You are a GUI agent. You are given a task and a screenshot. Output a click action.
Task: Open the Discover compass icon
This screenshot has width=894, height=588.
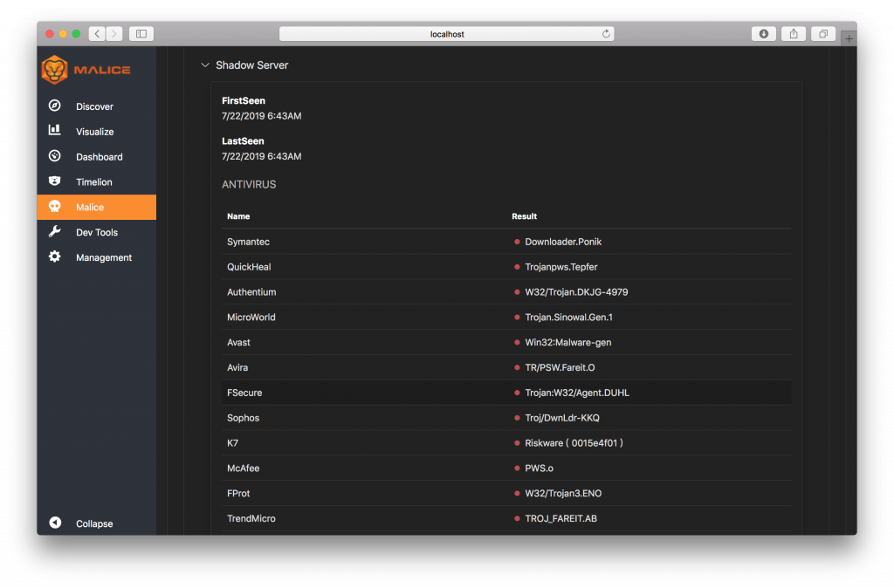click(55, 106)
